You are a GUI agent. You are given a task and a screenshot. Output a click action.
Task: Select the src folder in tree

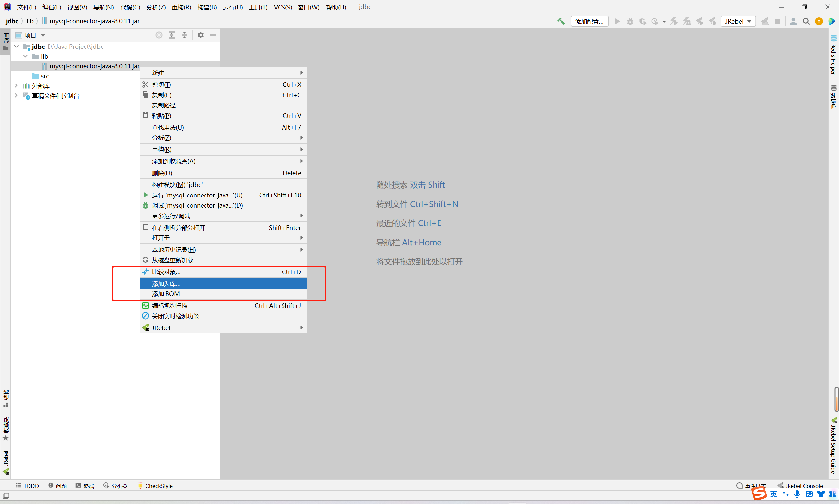[x=45, y=76]
